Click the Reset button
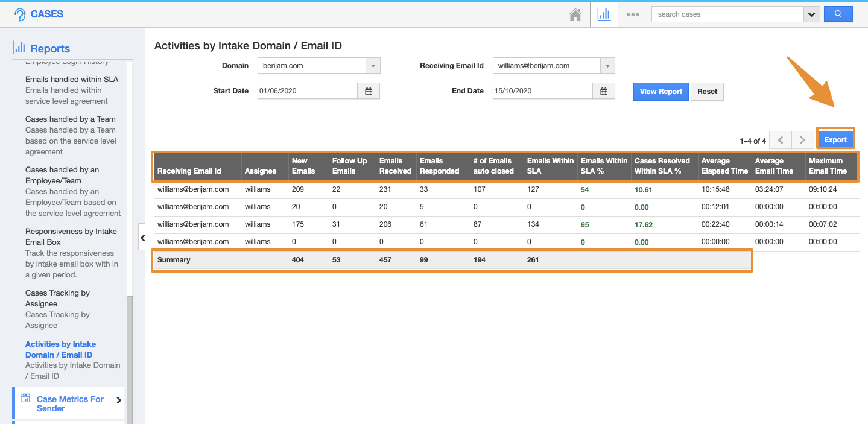 click(x=707, y=92)
